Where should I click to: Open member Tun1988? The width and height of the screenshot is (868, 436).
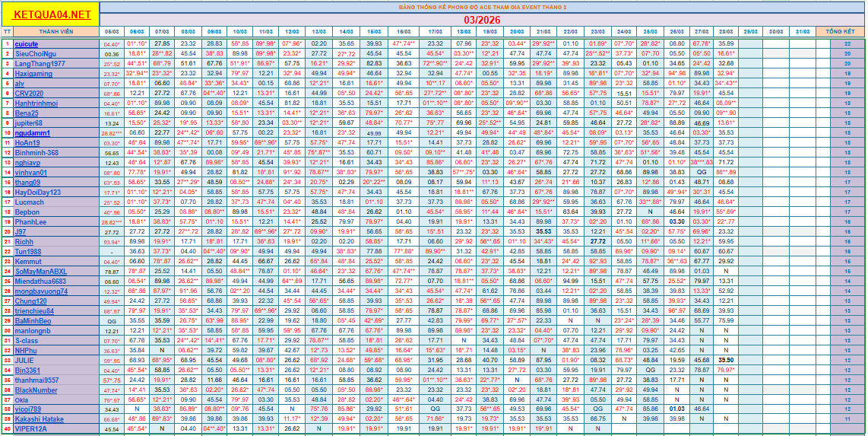pyautogui.click(x=27, y=252)
